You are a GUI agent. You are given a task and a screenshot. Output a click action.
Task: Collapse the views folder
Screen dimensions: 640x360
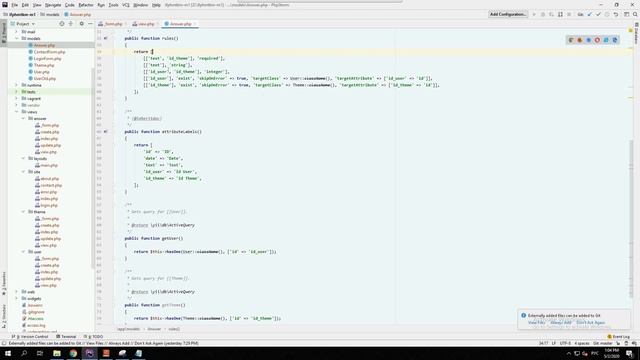point(17,112)
